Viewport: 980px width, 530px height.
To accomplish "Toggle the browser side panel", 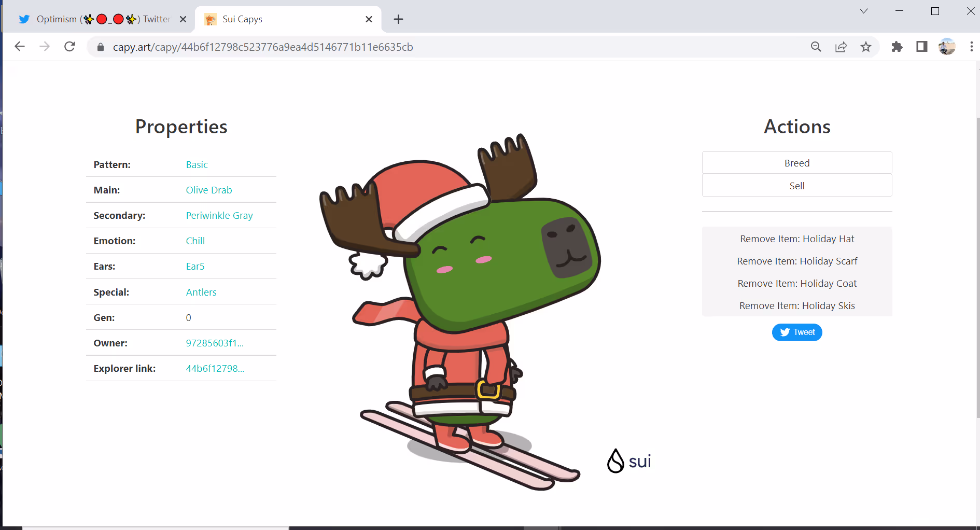I will point(921,47).
